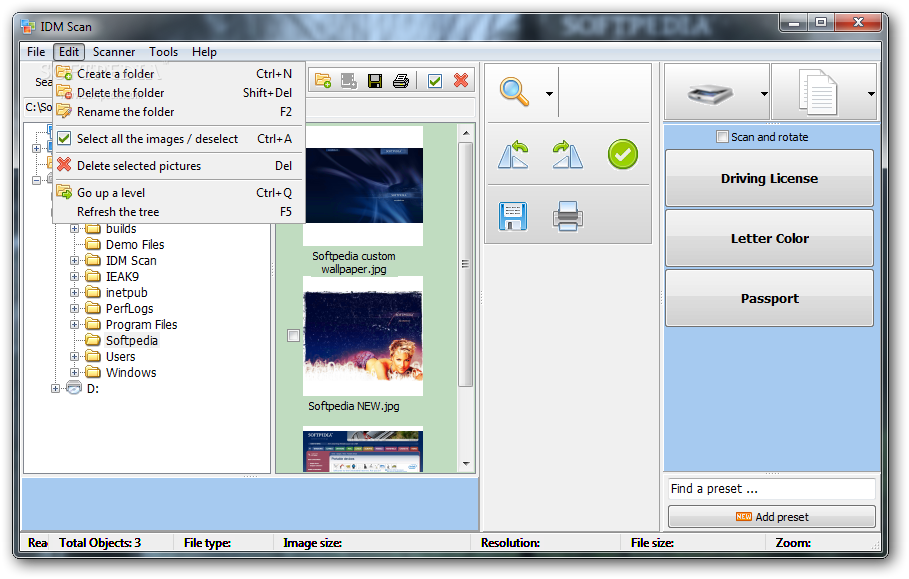Expand the D: drive node
The image size is (909, 579).
(x=55, y=388)
